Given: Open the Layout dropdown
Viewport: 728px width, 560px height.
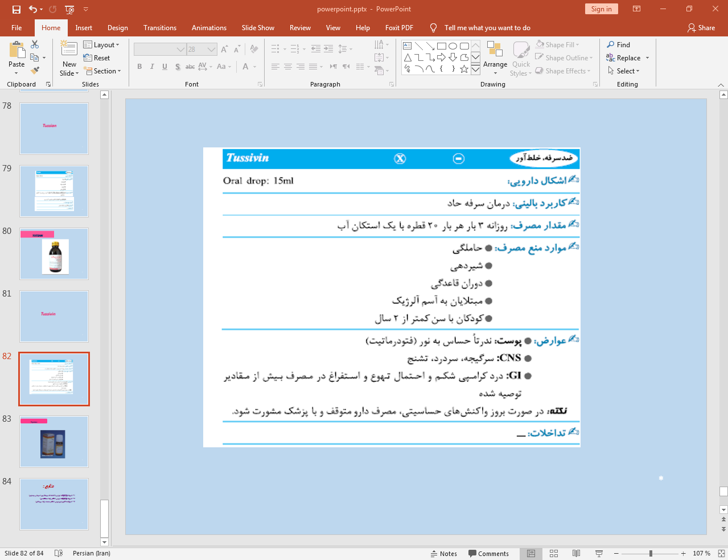Looking at the screenshot, I should point(101,45).
